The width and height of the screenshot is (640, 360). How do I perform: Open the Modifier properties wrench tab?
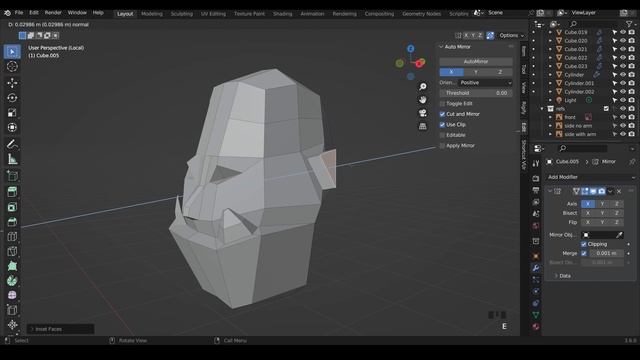536,268
